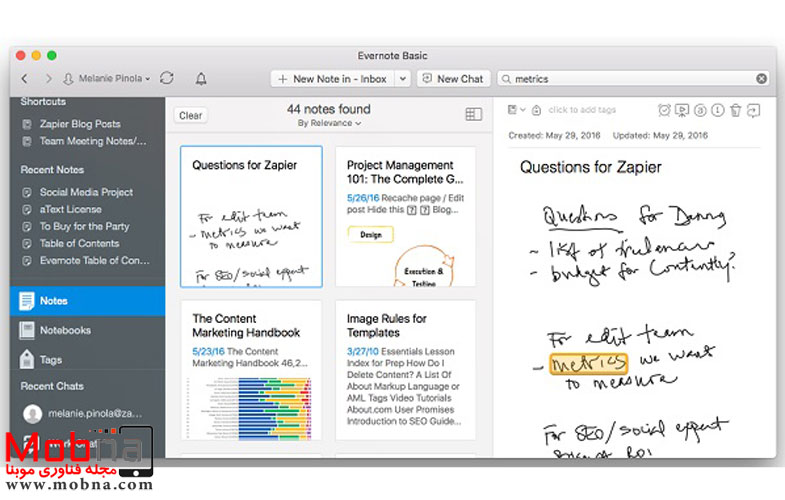Open the note info icon

[x=718, y=110]
